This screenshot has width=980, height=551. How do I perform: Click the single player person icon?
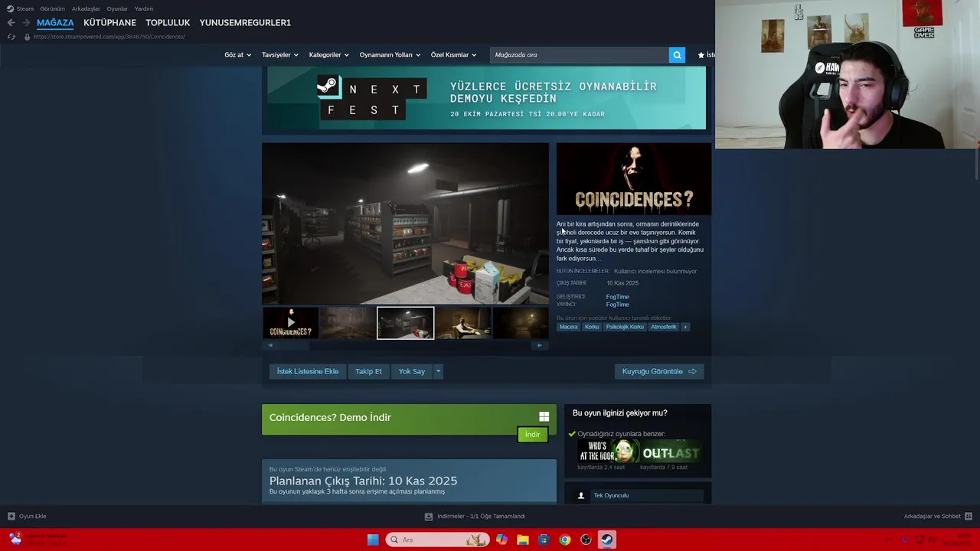pos(580,495)
